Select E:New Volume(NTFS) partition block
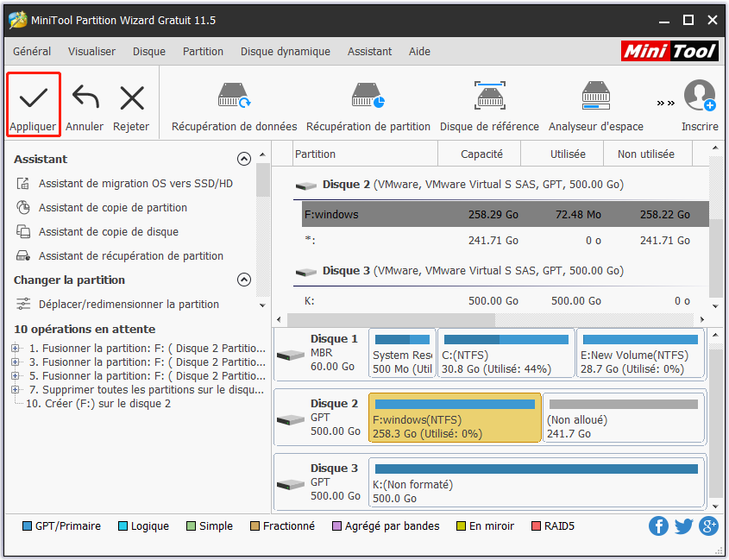 coord(640,354)
